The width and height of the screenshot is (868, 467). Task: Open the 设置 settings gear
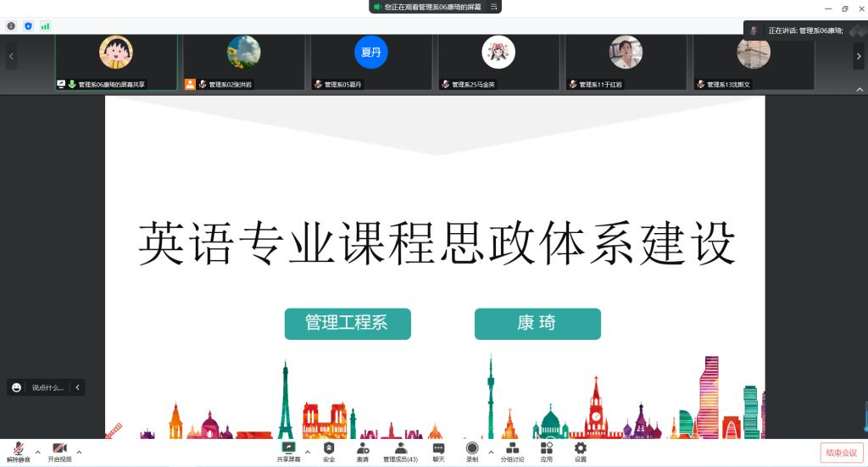click(x=580, y=451)
